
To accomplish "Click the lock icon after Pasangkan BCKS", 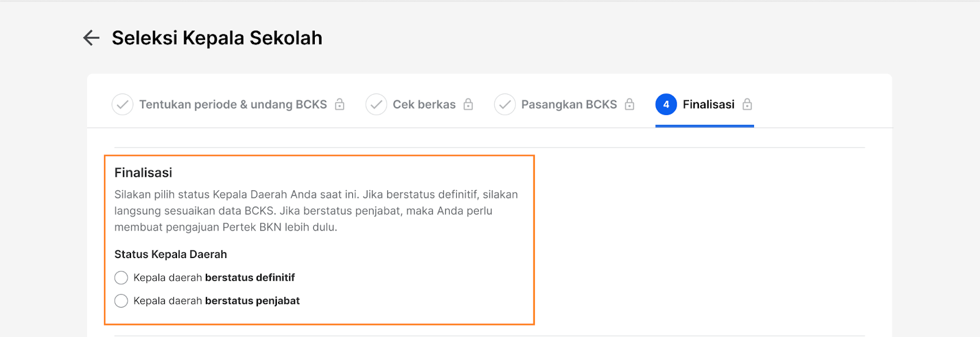I will tap(630, 105).
